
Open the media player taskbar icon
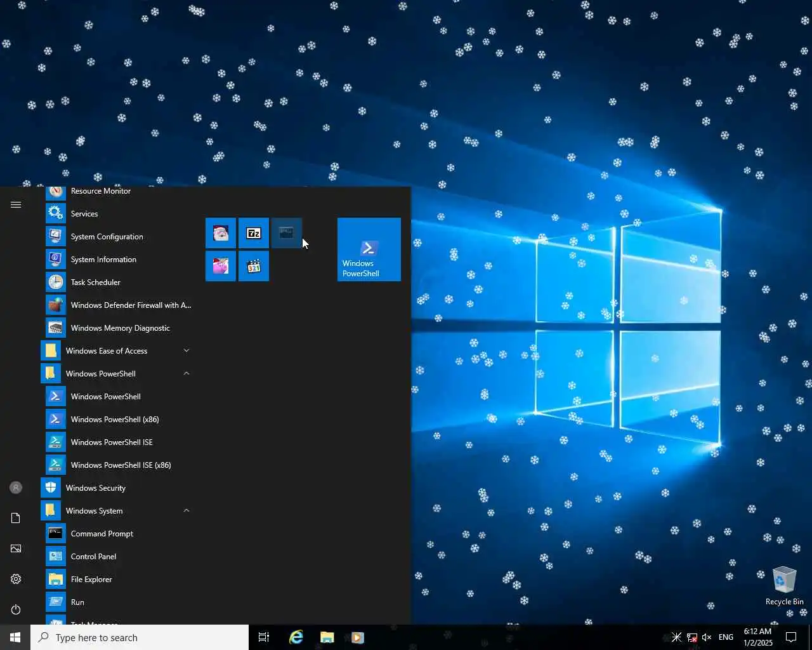(x=357, y=637)
